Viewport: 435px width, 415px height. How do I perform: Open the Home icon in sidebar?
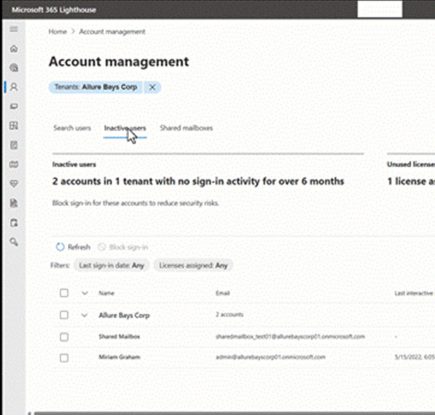coord(14,49)
